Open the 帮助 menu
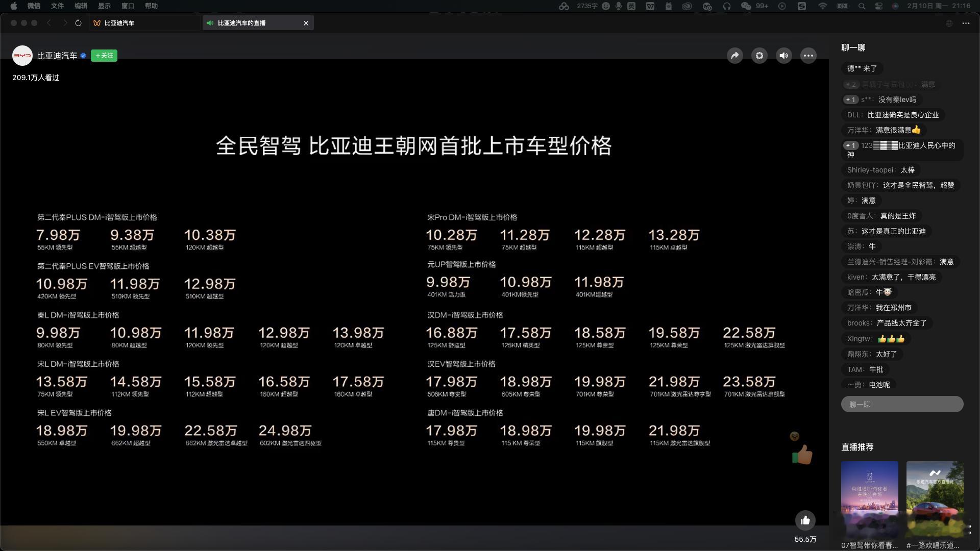980x551 pixels. point(151,6)
